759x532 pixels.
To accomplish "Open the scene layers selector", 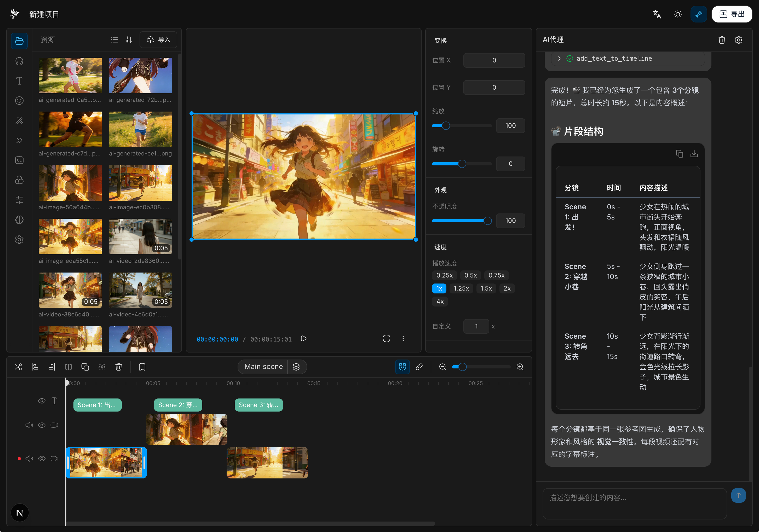I will 296,367.
